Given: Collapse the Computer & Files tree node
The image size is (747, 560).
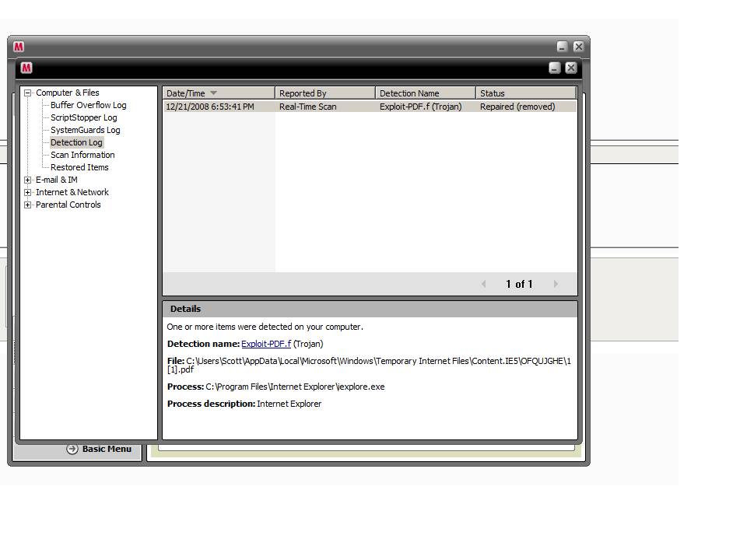Looking at the screenshot, I should [x=28, y=93].
